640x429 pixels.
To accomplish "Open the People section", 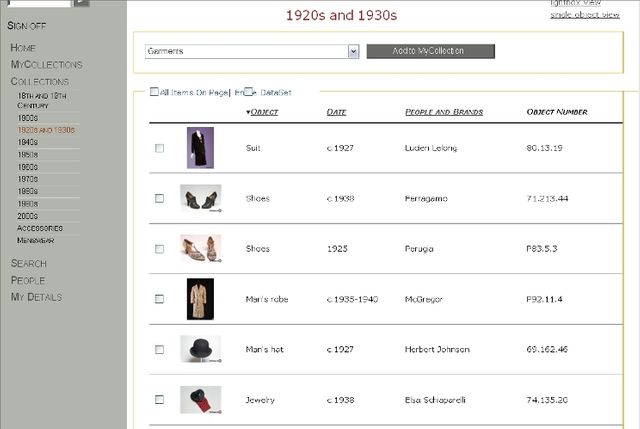I will pyautogui.click(x=28, y=280).
